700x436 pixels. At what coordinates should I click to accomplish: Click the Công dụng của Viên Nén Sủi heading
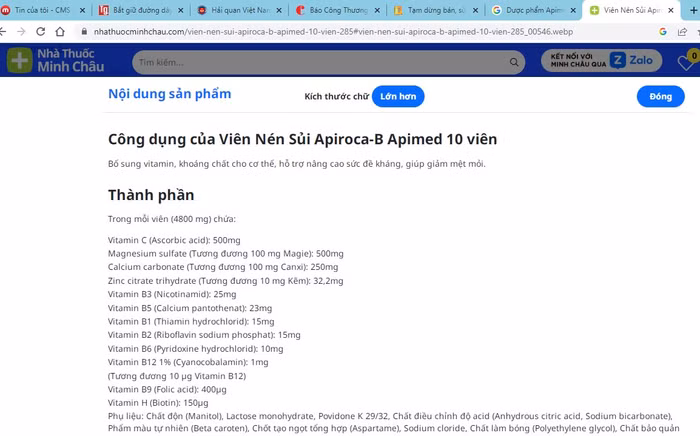[x=302, y=139]
